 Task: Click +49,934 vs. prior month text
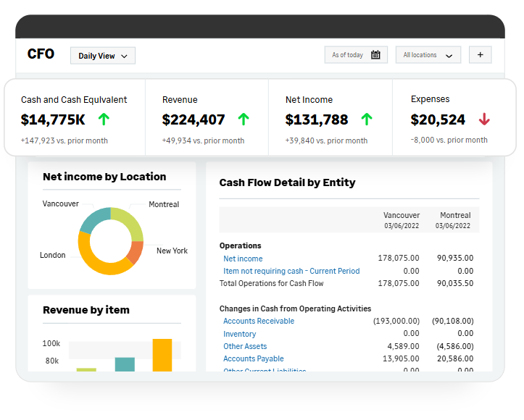[x=203, y=140]
